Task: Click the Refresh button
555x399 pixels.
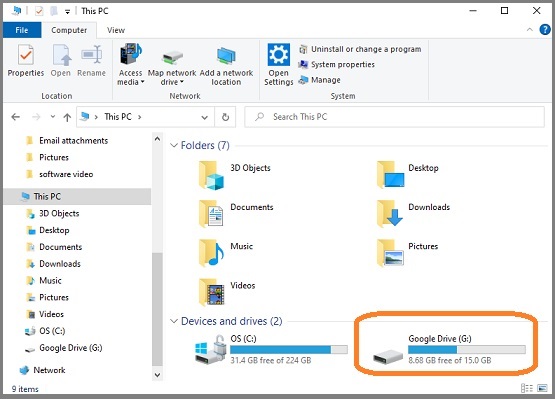Action: (x=225, y=117)
